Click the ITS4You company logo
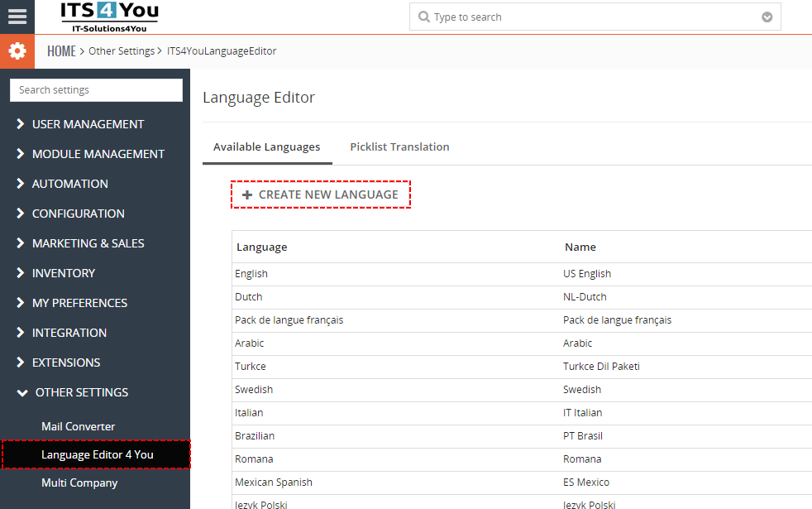This screenshot has width=812, height=509. click(x=109, y=17)
